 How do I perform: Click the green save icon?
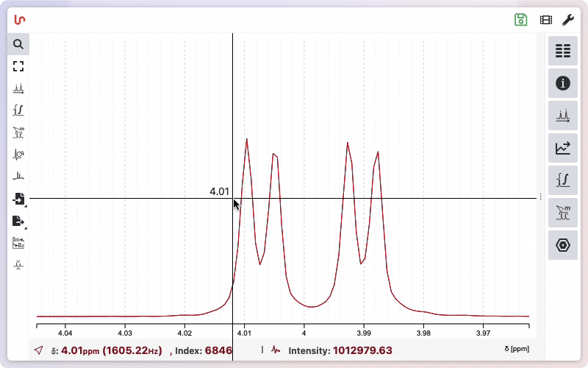[x=521, y=20]
